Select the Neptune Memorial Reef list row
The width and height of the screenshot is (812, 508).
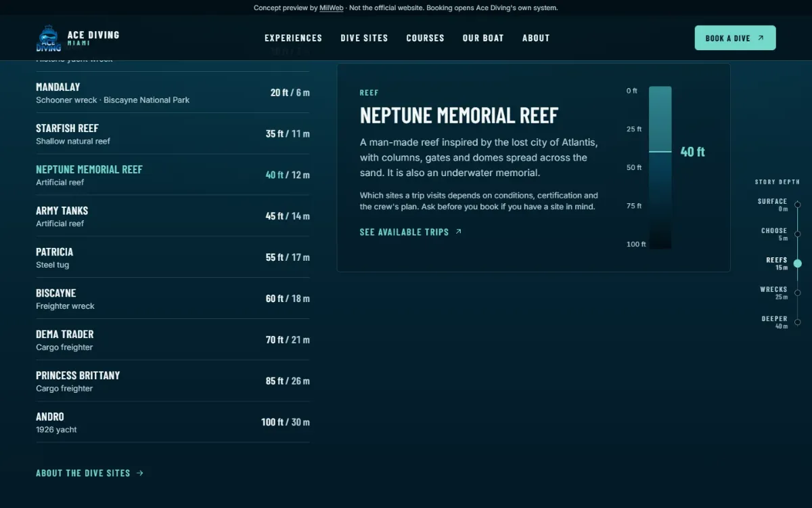point(173,175)
